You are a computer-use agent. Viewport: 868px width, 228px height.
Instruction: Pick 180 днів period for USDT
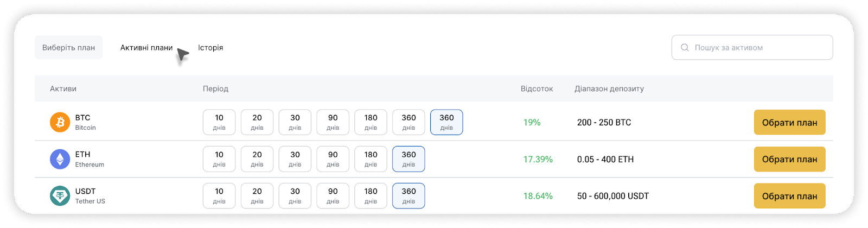(371, 196)
